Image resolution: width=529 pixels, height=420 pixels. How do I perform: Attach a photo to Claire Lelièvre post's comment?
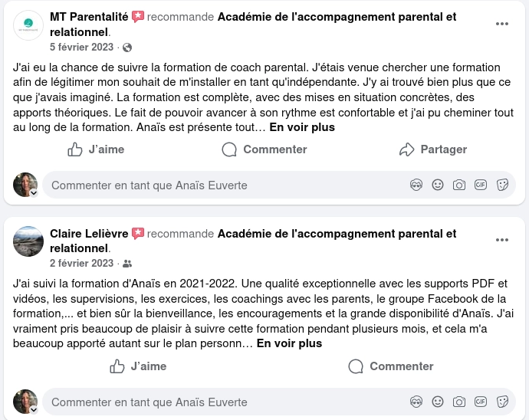(x=459, y=402)
